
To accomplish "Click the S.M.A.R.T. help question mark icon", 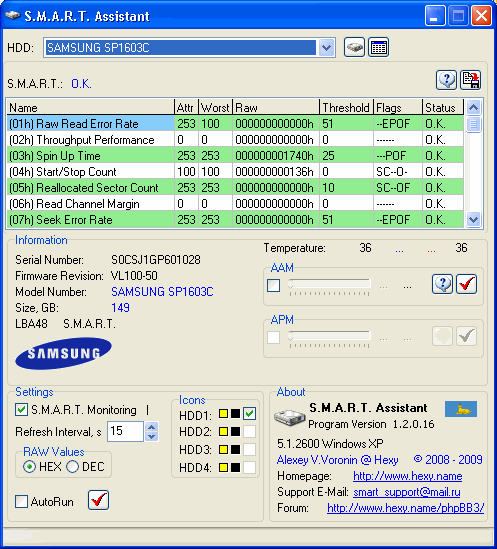I will tap(446, 80).
